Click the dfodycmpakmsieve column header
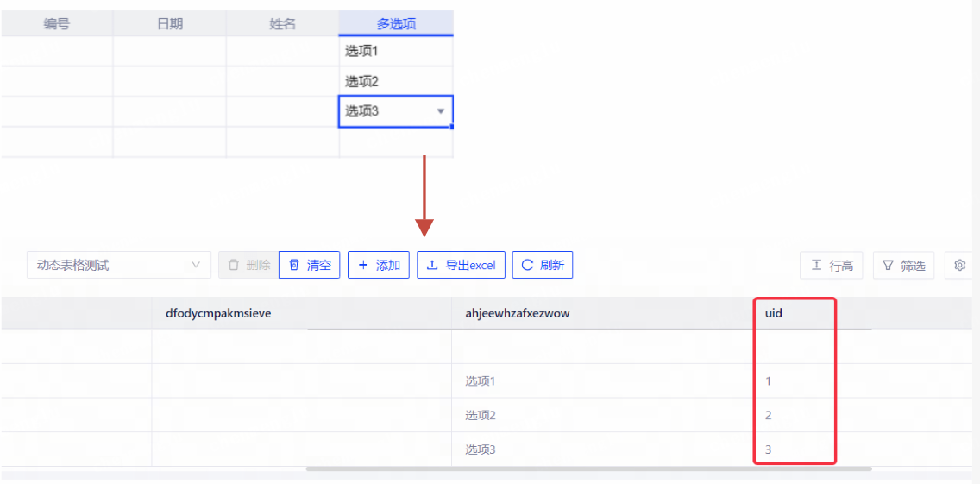980x484 pixels. click(x=218, y=313)
